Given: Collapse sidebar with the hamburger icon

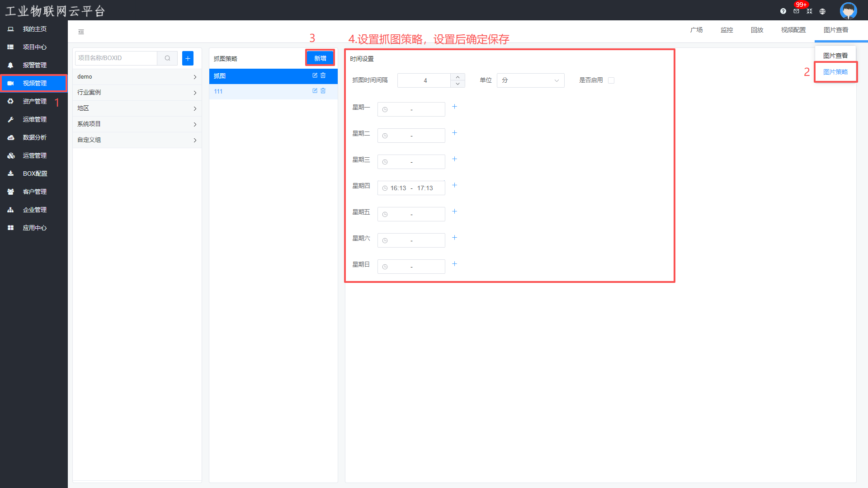Looking at the screenshot, I should click(81, 32).
